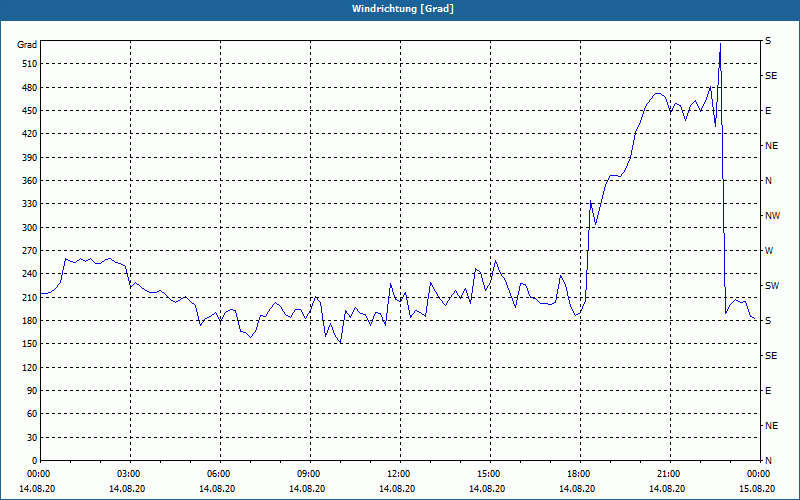Viewport: 800px width, 500px height.
Task: Click the 30 degree axis label
Action: click(32, 438)
